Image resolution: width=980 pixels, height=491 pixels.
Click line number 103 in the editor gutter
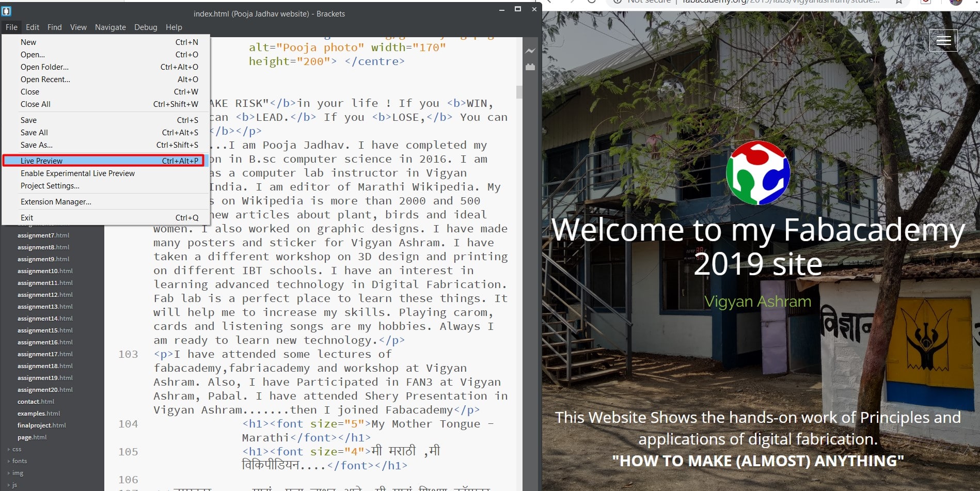point(128,355)
